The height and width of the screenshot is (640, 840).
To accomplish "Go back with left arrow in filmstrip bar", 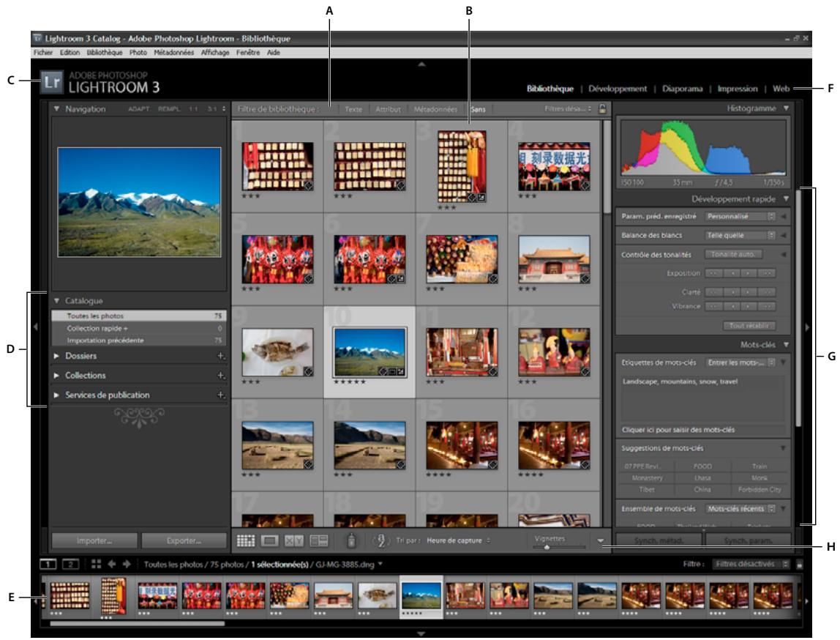I will tap(112, 564).
